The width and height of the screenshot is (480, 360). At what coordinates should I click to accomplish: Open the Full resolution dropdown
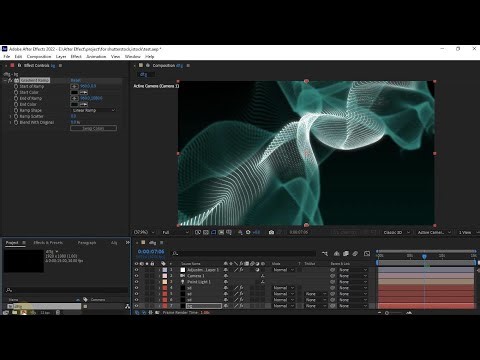coord(175,232)
